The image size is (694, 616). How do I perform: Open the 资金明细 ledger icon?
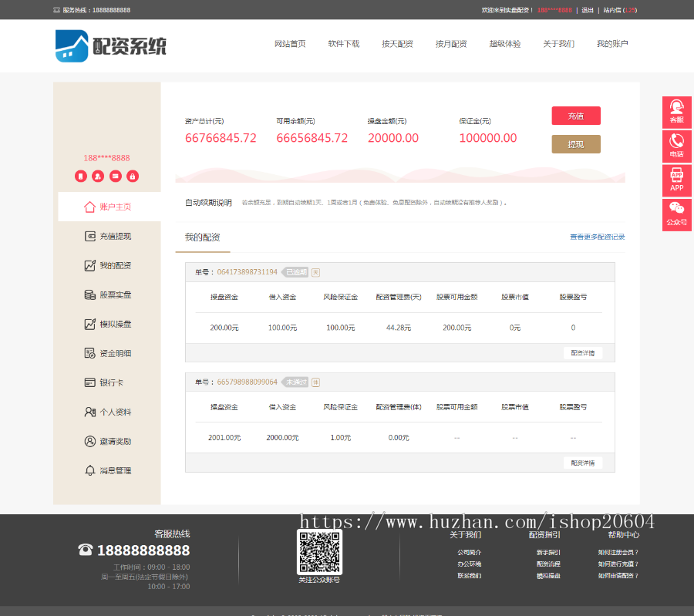[89, 353]
